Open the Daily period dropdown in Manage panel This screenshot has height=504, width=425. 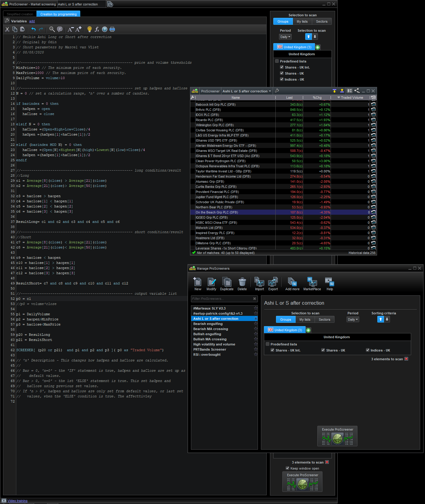[x=353, y=319]
